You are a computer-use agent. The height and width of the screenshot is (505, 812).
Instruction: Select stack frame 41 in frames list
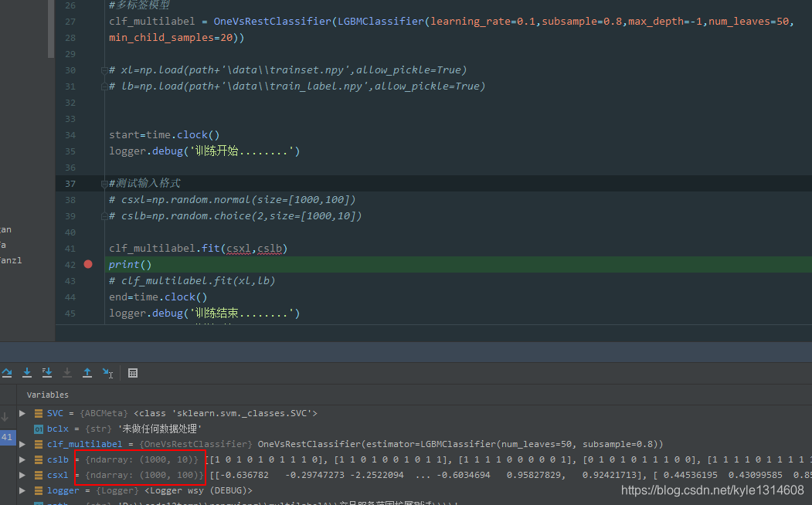(7, 437)
